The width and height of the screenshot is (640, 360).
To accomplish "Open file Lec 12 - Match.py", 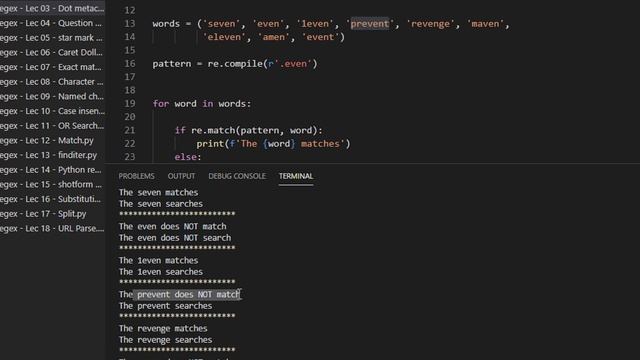I will 52,140.
